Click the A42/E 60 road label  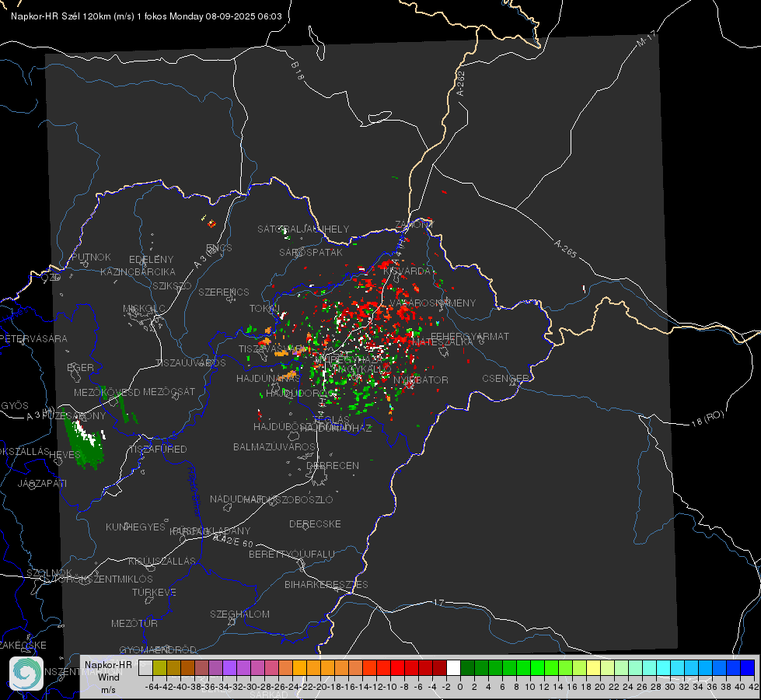pyautogui.click(x=233, y=541)
